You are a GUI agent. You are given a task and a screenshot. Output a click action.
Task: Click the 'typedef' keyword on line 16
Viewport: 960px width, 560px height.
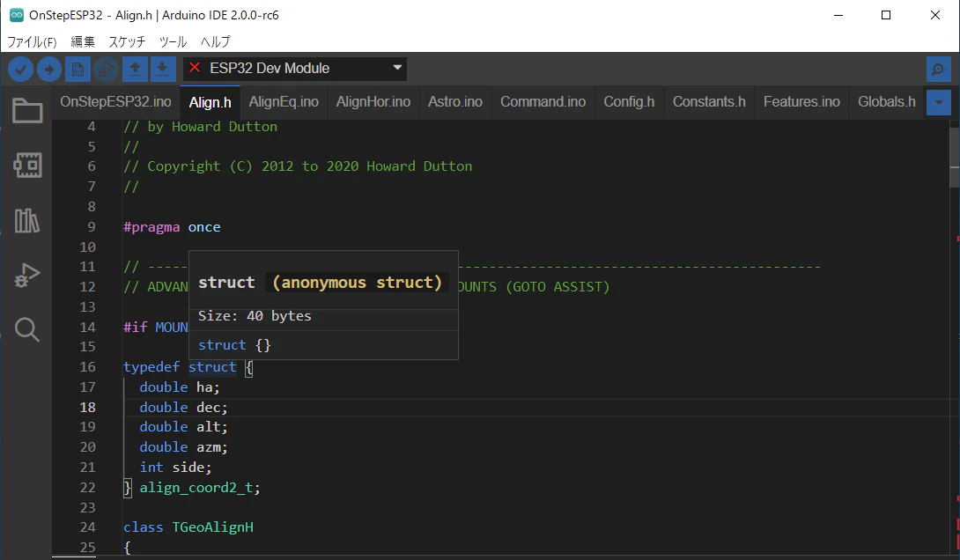[151, 367]
